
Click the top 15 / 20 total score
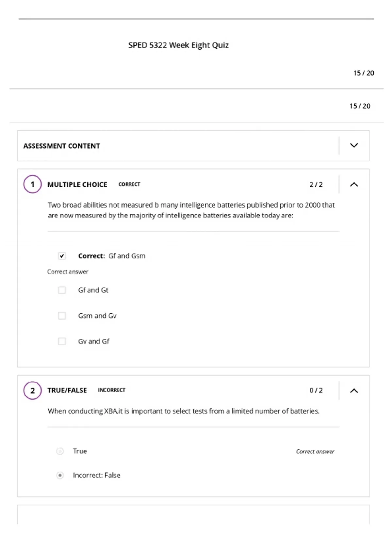point(364,73)
